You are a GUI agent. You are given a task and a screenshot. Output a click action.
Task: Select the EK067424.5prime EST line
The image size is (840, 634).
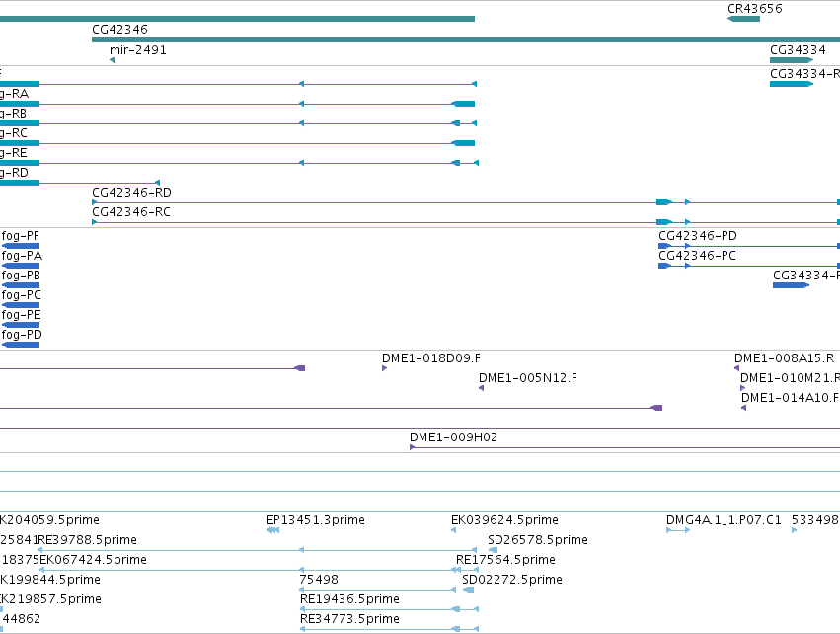[259, 570]
